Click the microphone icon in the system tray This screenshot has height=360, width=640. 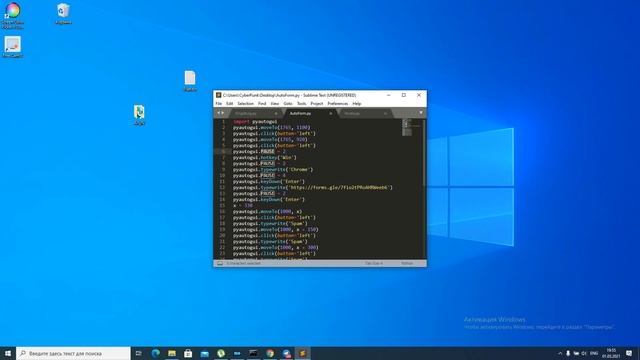point(568,353)
